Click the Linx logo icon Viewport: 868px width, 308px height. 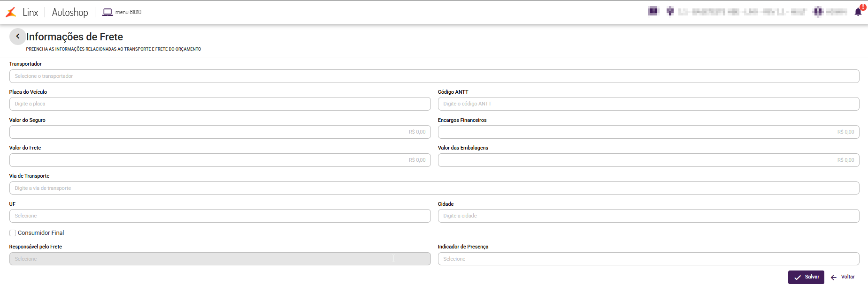(11, 12)
